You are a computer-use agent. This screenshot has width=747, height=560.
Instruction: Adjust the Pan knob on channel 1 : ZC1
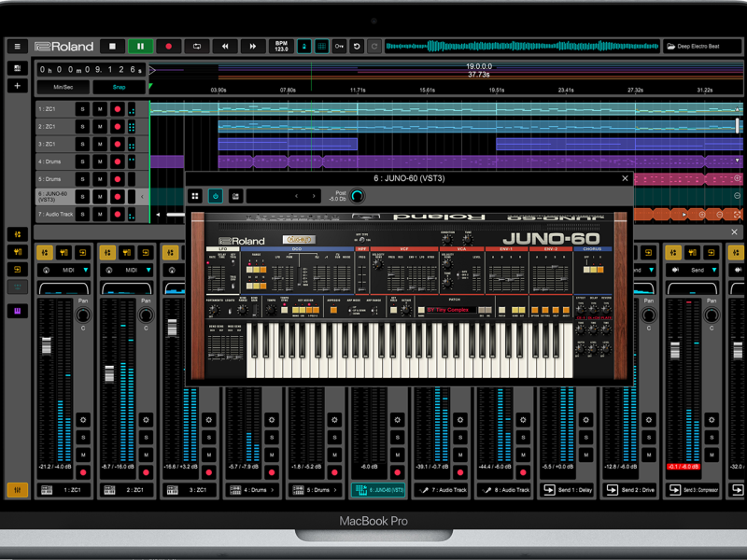[x=83, y=315]
